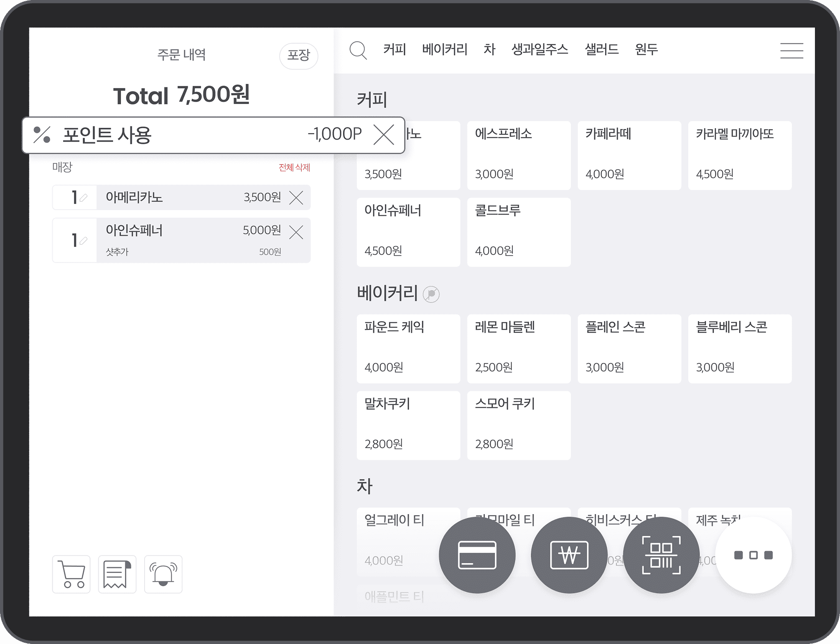Toggle the 포장 takeout option
The width and height of the screenshot is (840, 644).
coord(298,56)
